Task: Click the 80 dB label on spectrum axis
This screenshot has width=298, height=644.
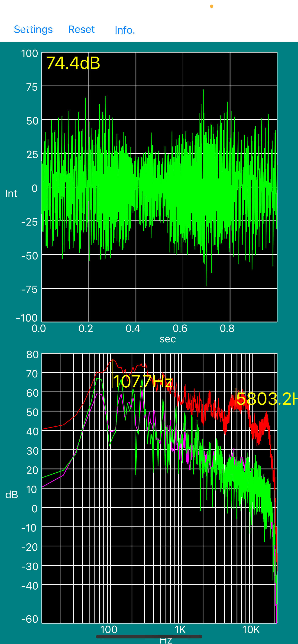Action: coord(32,354)
